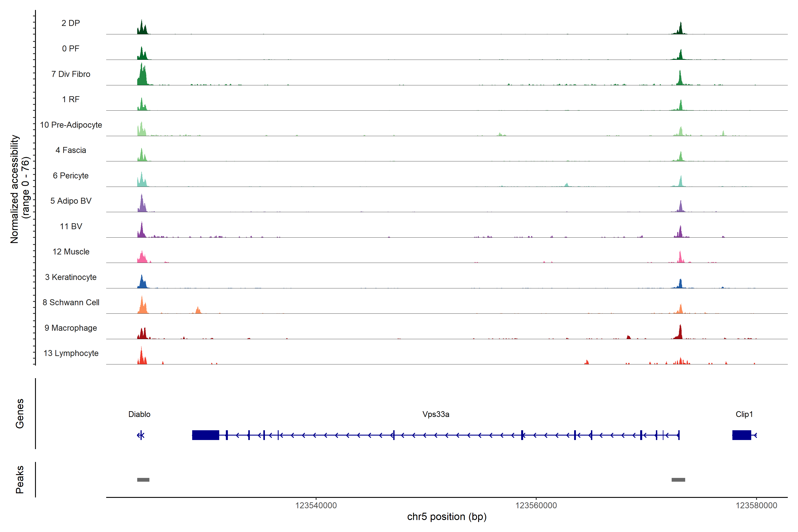
Task: Click the 9 Macrophage track label
Action: coord(70,328)
